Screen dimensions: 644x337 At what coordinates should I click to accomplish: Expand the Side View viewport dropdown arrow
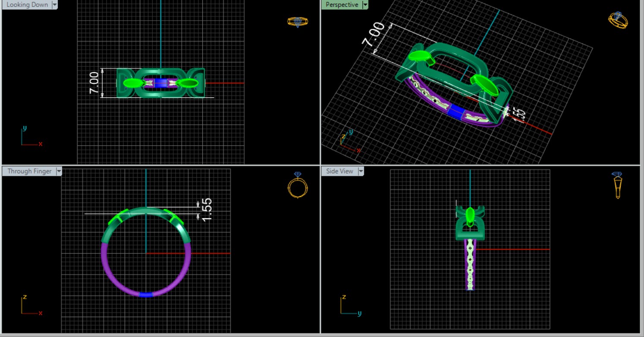click(x=361, y=172)
